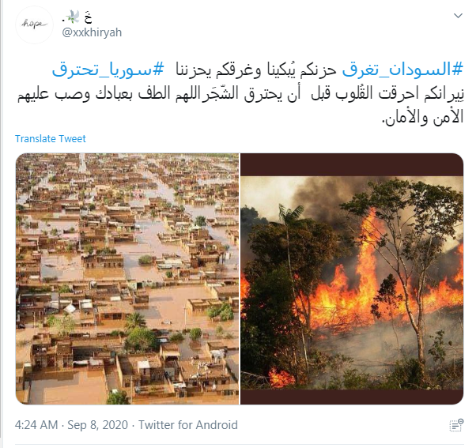The height and width of the screenshot is (448, 476).
Task: Open the Twitter for Android source link
Action: [188, 425]
